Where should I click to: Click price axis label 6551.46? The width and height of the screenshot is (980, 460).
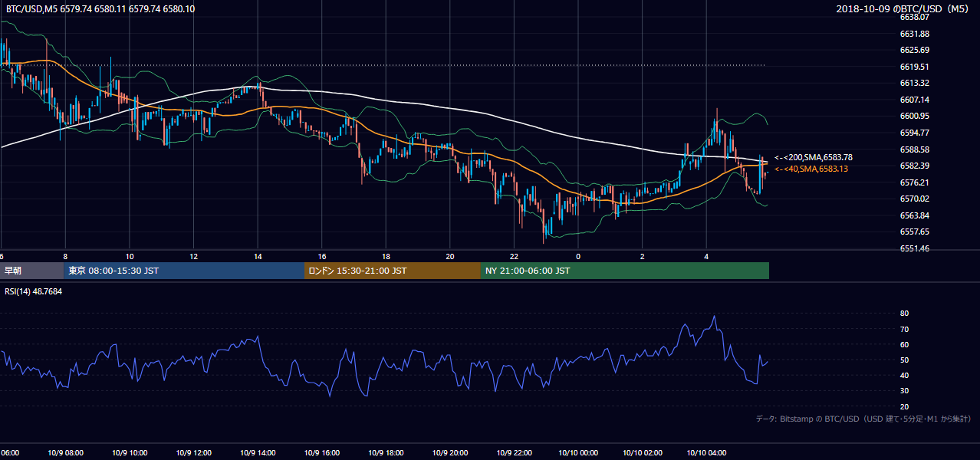click(914, 248)
